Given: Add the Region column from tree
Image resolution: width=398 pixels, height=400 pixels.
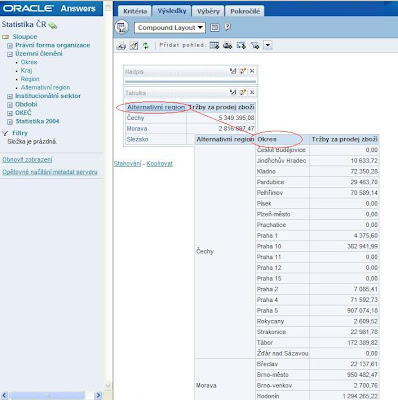Looking at the screenshot, I should pos(30,79).
